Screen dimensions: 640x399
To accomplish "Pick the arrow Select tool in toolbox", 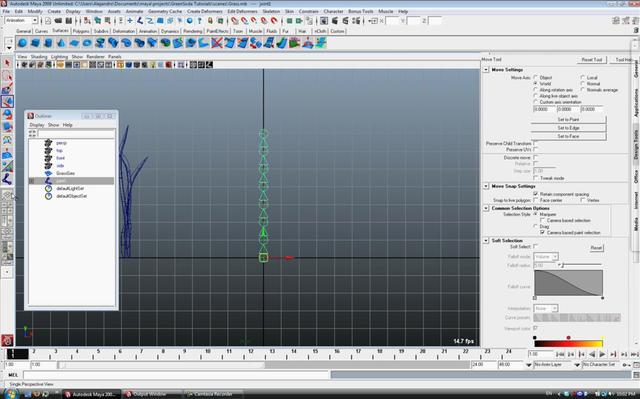I will tap(7, 63).
